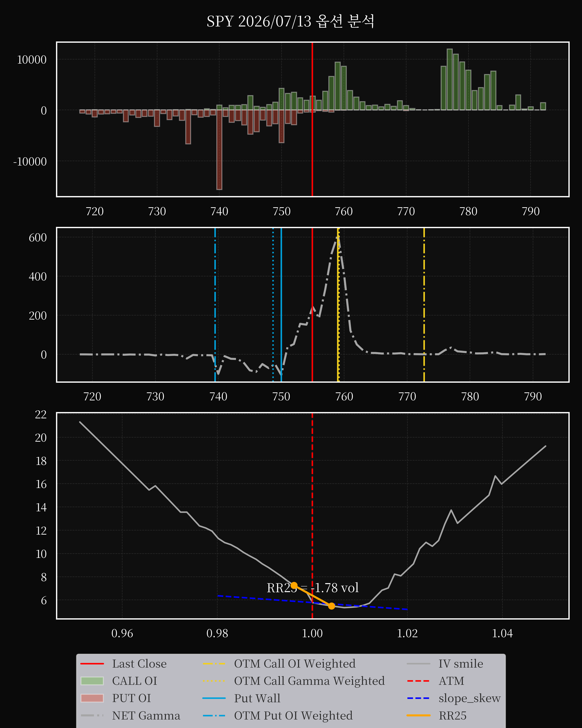This screenshot has height=728, width=582.
Task: Click the yellow dash-dot line near strike 773
Action: coord(424,305)
